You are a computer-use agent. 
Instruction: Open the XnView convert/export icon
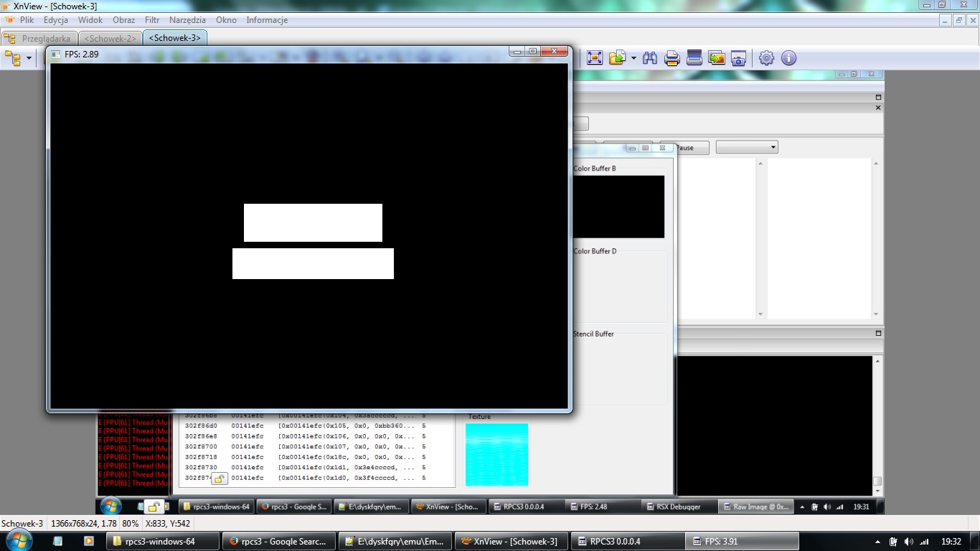pos(616,58)
